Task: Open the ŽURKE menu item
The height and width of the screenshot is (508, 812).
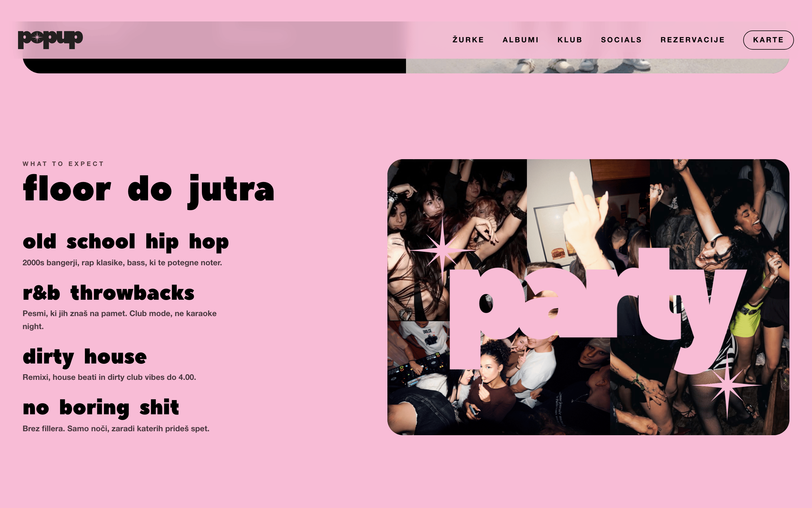Action: pos(468,40)
